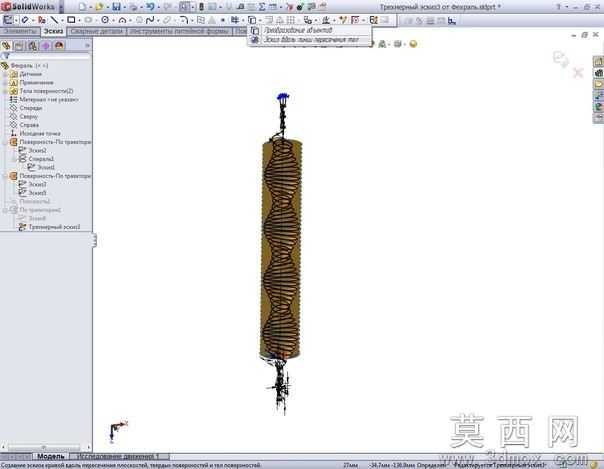The height and width of the screenshot is (469, 604).
Task: Click the feature tree horizontal scrollbar
Action: [x=44, y=447]
